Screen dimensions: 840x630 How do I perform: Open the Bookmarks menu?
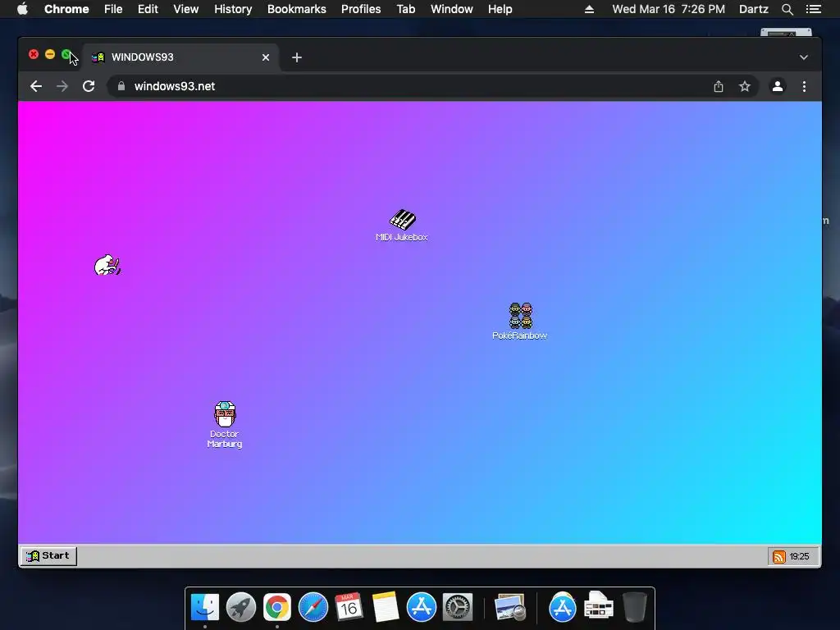(297, 9)
